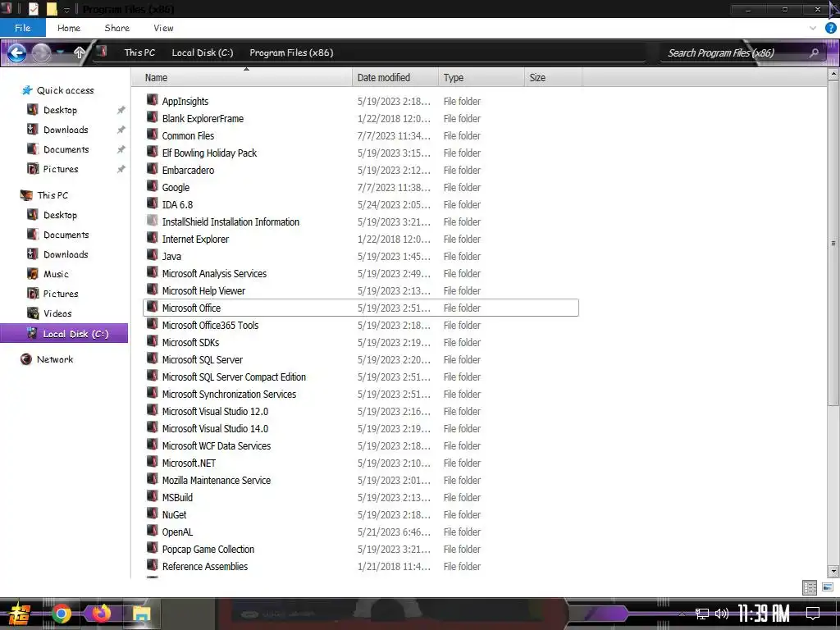This screenshot has height=630, width=840.
Task: Open Music under This PC
Action: (x=56, y=274)
